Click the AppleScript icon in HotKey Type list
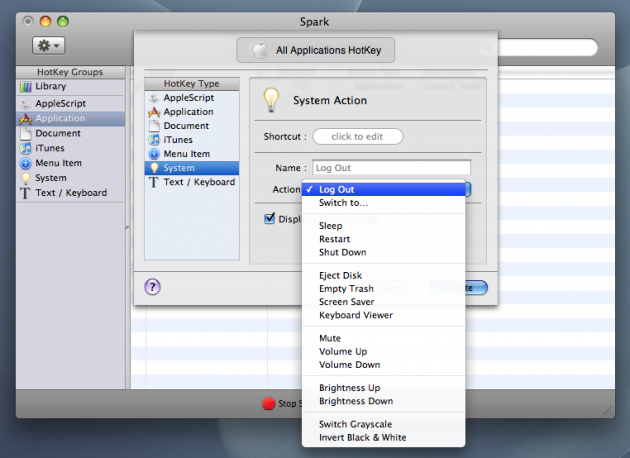Image resolution: width=630 pixels, height=458 pixels. [154, 98]
